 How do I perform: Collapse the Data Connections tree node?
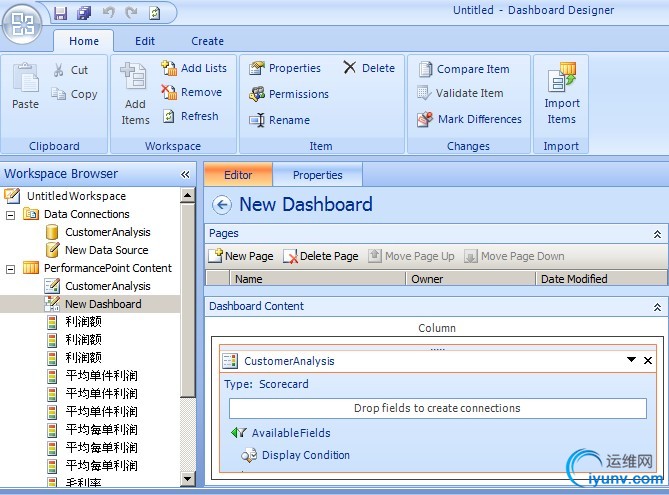[11, 215]
